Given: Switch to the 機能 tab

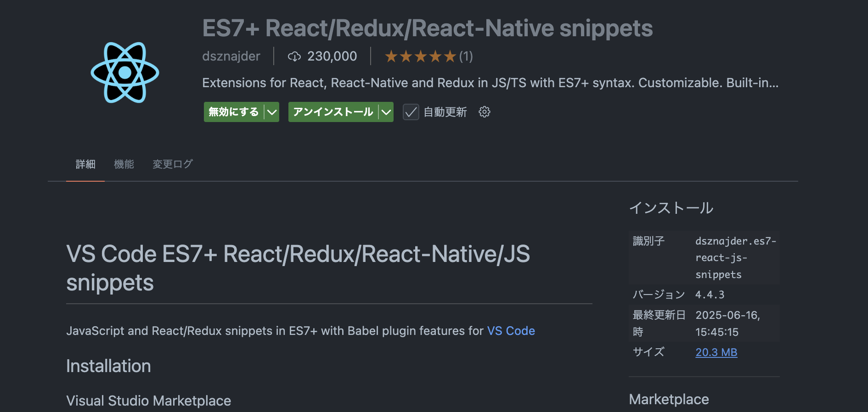Looking at the screenshot, I should (x=124, y=164).
